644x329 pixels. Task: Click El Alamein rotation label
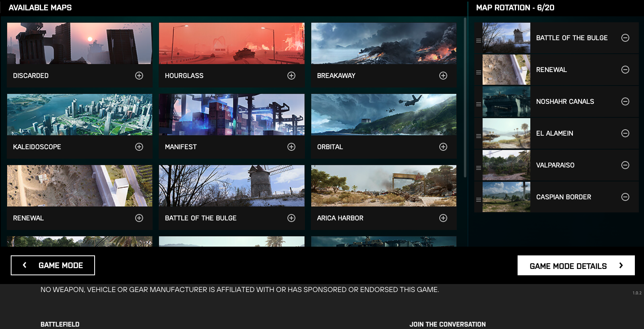coord(555,133)
